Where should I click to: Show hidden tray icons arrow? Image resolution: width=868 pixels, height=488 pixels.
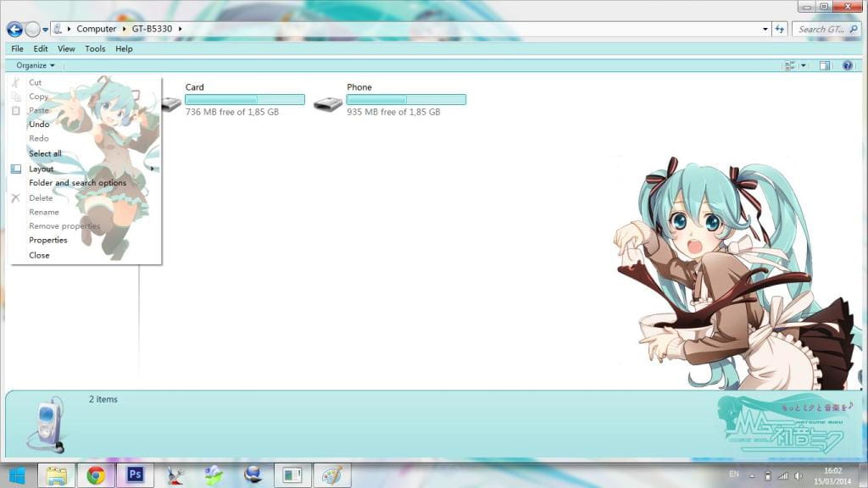pos(752,476)
